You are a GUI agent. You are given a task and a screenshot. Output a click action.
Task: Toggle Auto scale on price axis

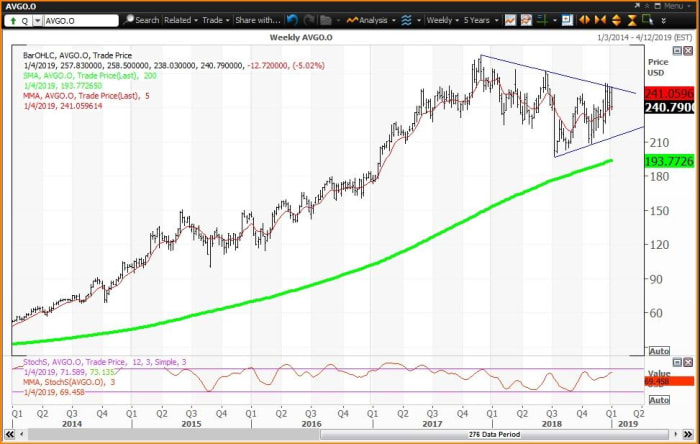[659, 352]
